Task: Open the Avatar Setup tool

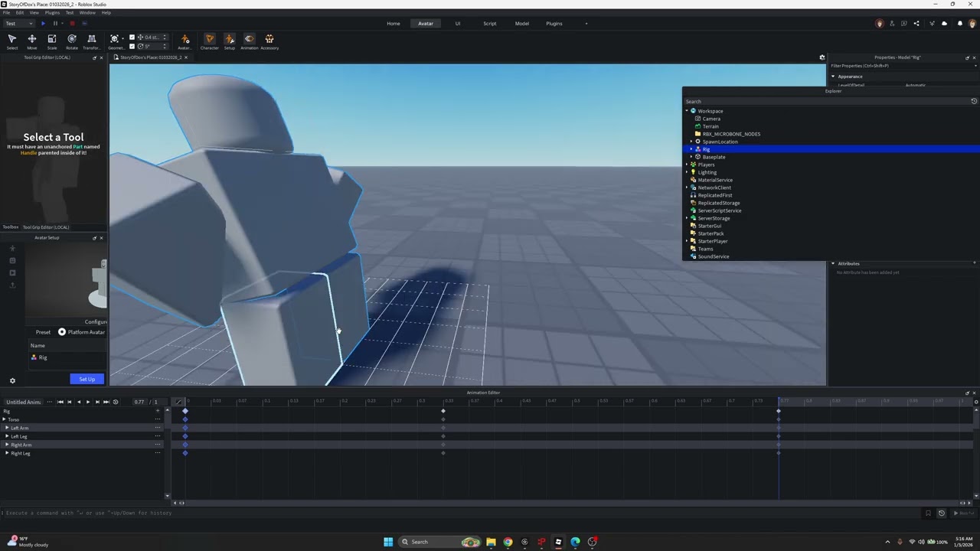Action: [230, 41]
